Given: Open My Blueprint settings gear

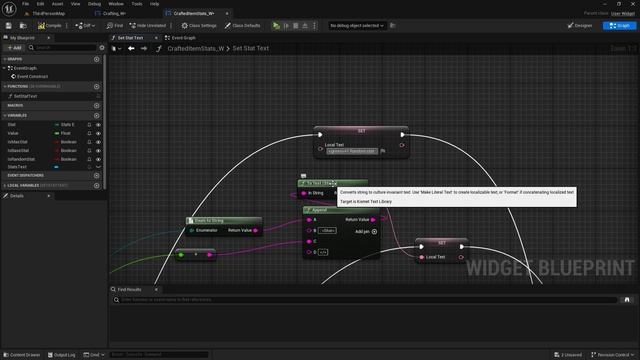Looking at the screenshot, I should tap(102, 48).
